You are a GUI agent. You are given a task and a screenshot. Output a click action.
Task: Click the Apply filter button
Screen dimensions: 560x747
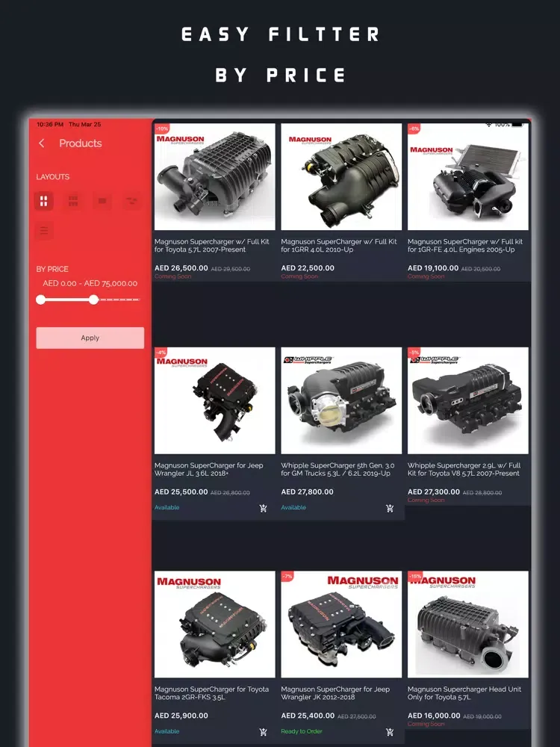coord(90,338)
